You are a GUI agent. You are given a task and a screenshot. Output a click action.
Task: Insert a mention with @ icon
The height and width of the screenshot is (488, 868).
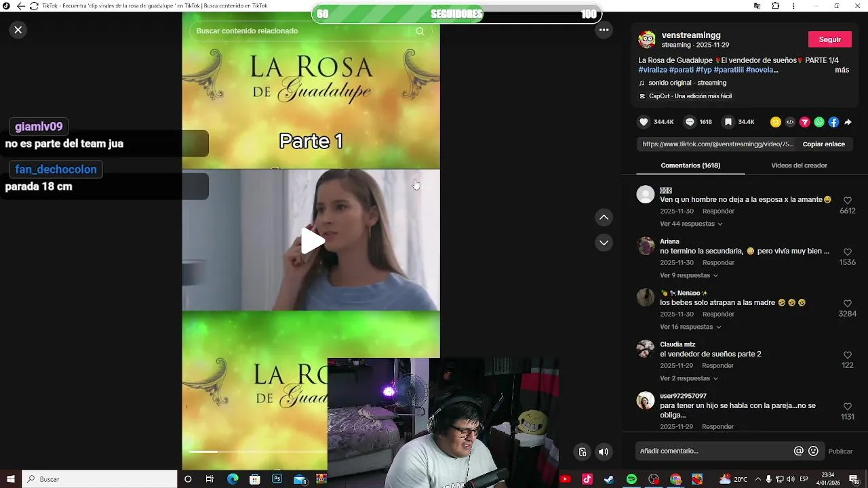[x=798, y=451]
